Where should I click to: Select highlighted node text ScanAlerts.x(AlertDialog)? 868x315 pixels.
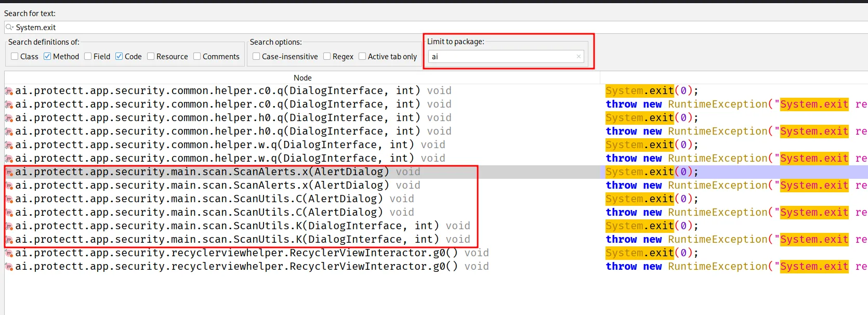[x=218, y=172]
